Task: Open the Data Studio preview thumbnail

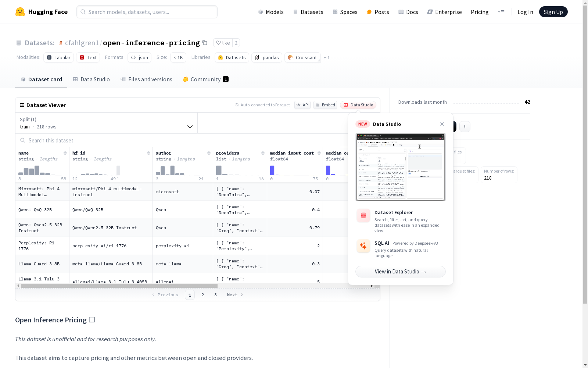Action: pos(400,167)
